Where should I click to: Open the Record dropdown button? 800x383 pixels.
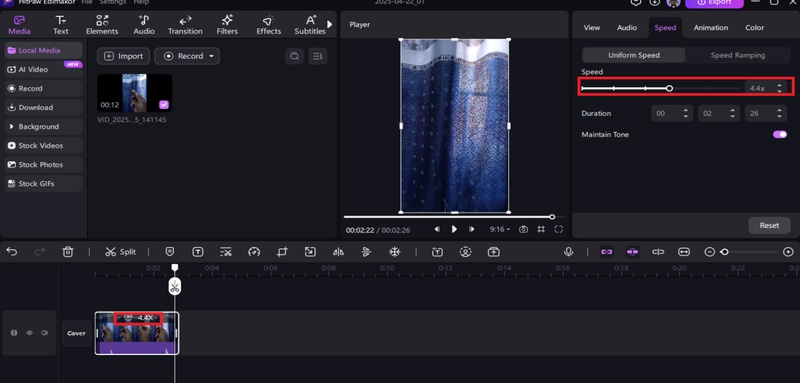coord(187,56)
